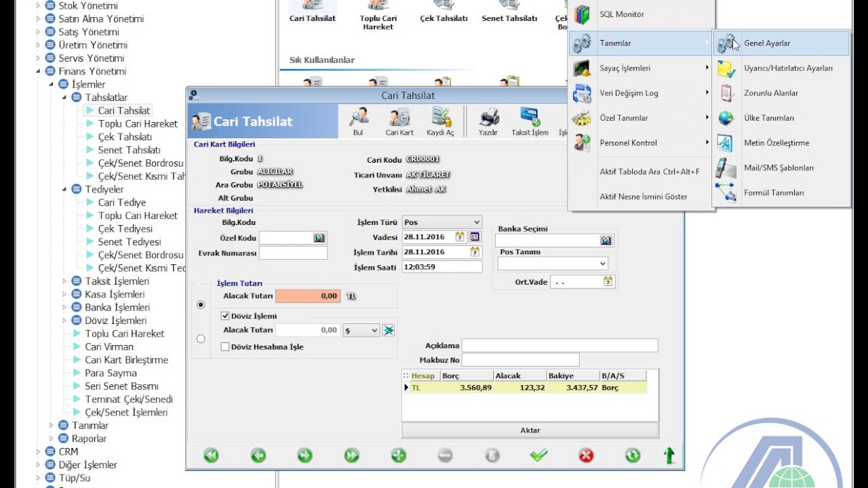Click the grey delete record minus icon
The image size is (868, 488).
445,455
